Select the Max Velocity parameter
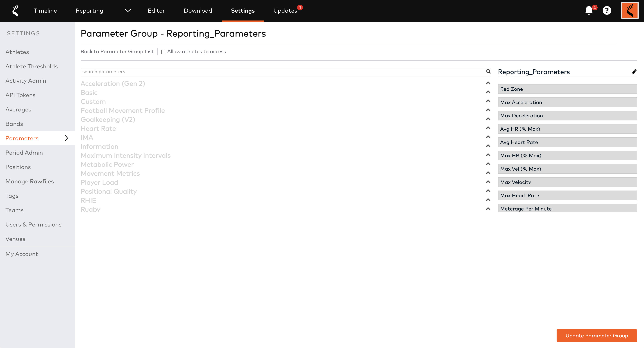This screenshot has height=348, width=644. coord(567,182)
